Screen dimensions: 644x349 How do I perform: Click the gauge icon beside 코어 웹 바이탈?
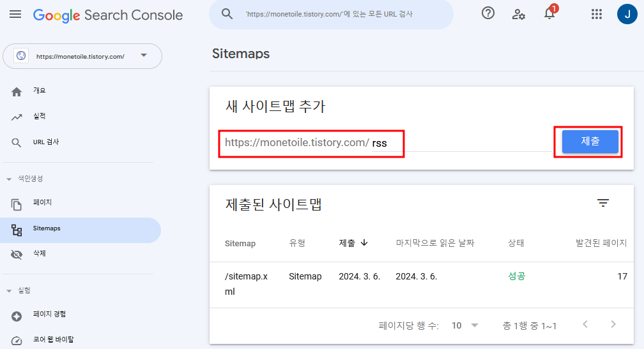coord(17,341)
